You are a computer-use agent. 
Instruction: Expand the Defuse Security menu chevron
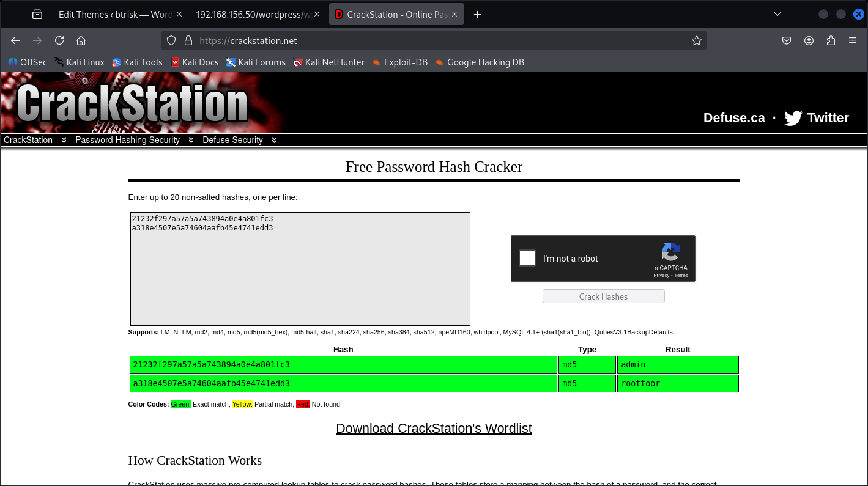coord(274,140)
